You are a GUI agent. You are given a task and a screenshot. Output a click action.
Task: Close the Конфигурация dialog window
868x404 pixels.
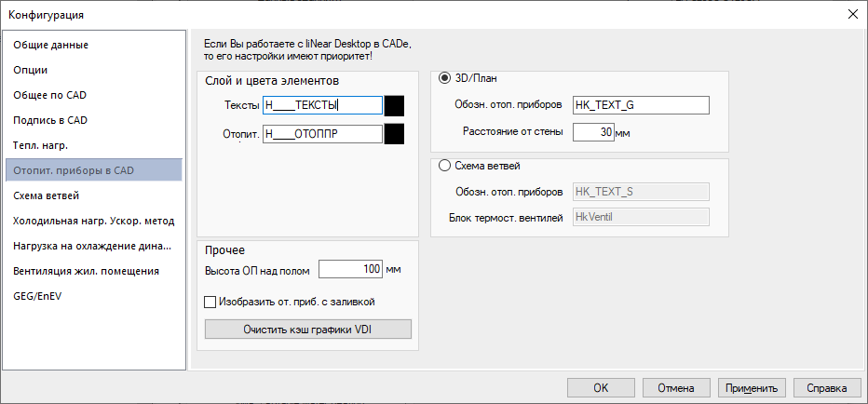pos(853,14)
